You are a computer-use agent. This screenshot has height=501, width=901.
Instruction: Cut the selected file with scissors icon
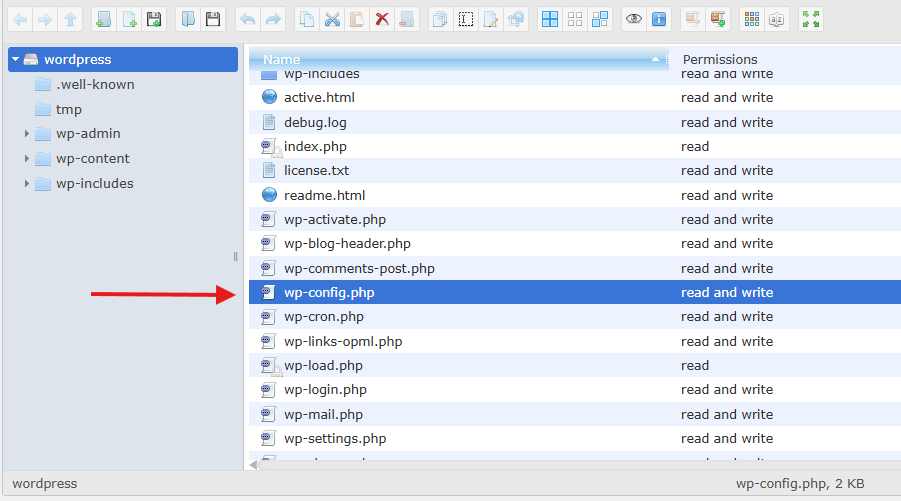[x=332, y=19]
